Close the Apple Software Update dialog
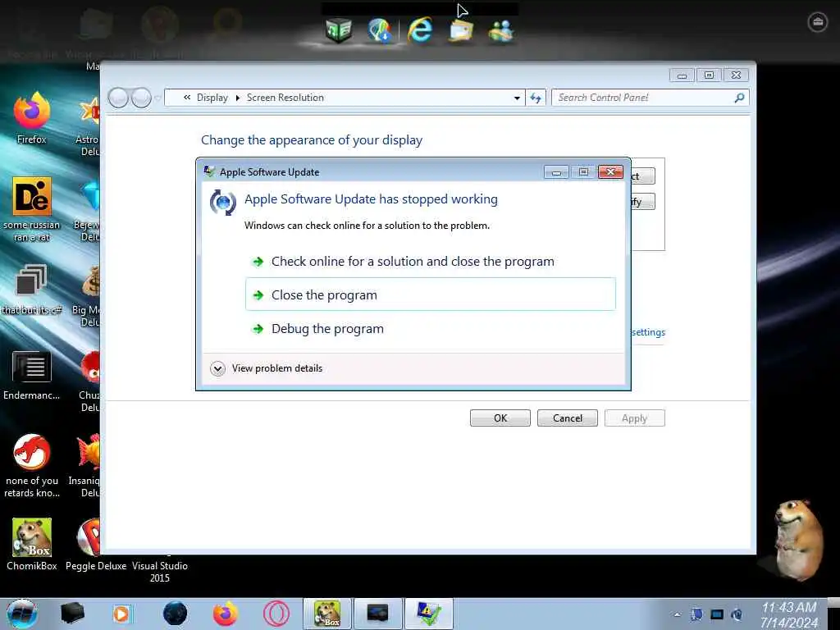 (x=610, y=171)
